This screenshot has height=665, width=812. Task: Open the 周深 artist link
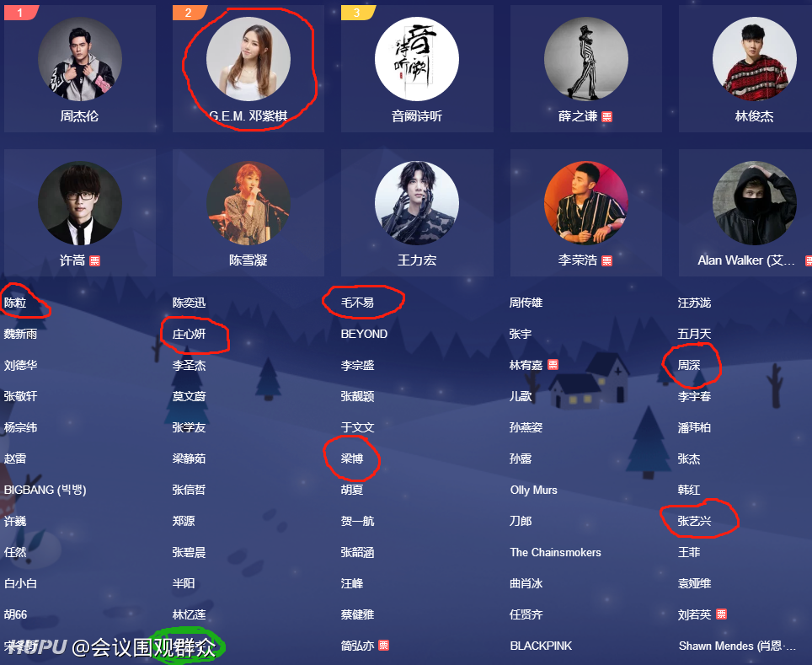(x=689, y=365)
